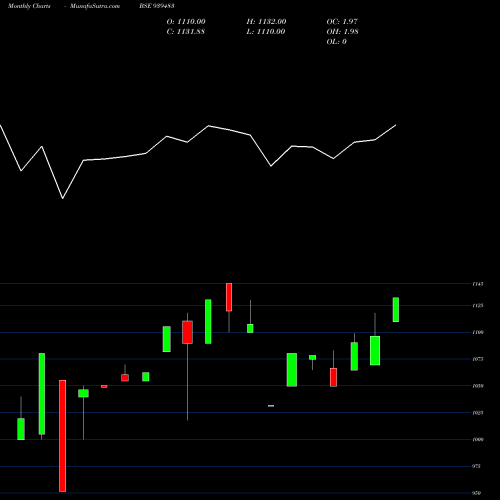Image resolution: width=500 pixels, height=500 pixels.
Task: Click the 1075 price axis label
Action: (x=478, y=359)
